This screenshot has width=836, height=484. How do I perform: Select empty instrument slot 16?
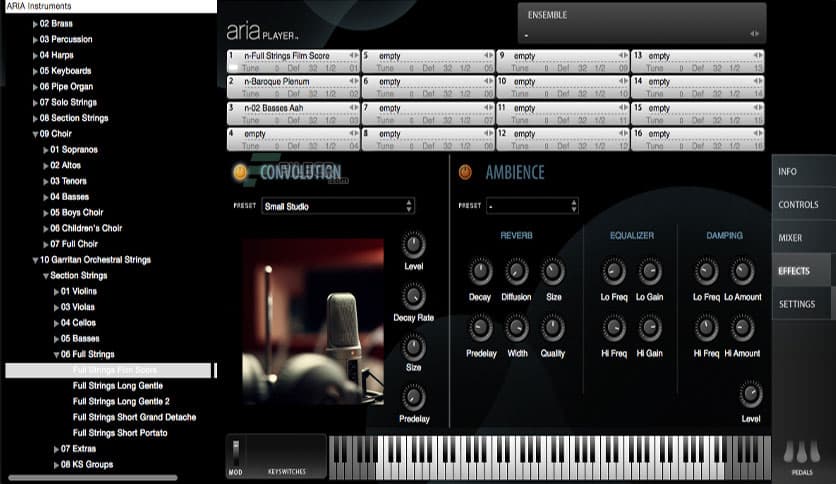click(x=697, y=139)
